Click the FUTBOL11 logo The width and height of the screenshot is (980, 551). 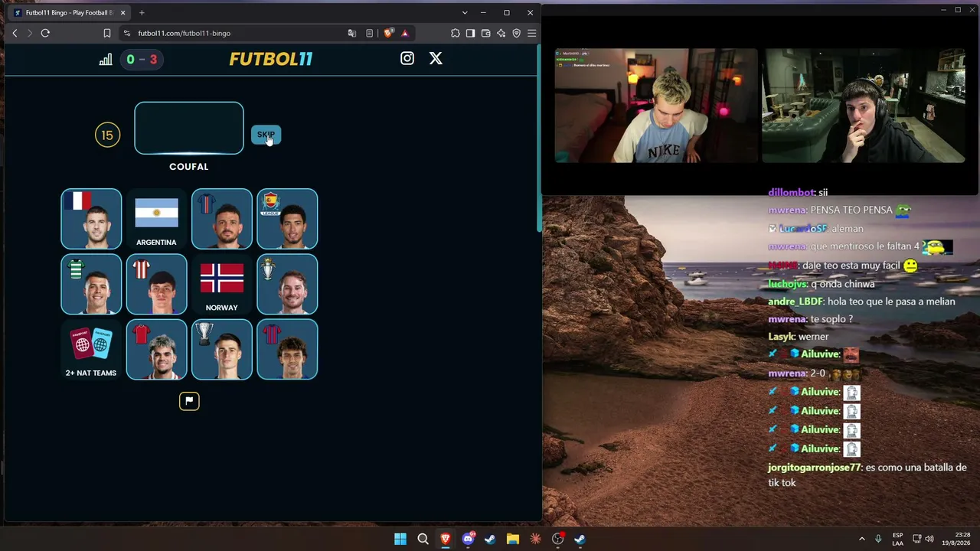coord(271,59)
